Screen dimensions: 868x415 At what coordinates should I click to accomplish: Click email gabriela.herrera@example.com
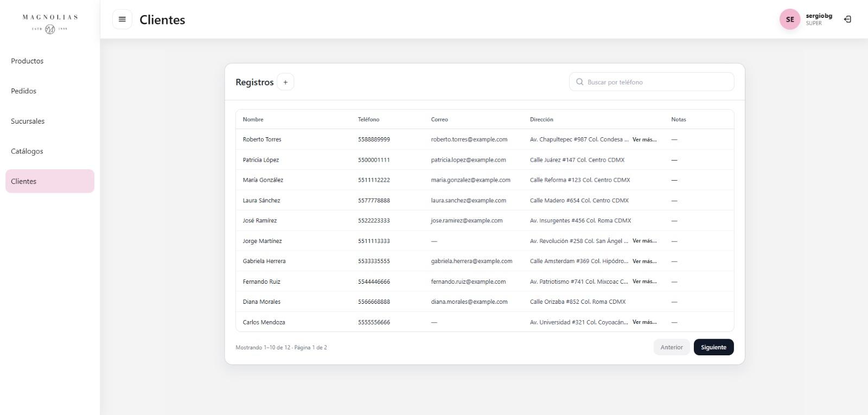(471, 261)
